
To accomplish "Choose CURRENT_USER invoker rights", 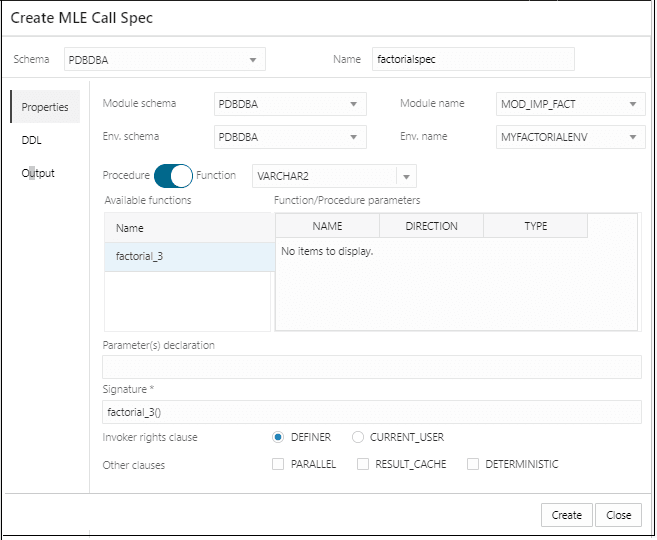I will point(358,437).
